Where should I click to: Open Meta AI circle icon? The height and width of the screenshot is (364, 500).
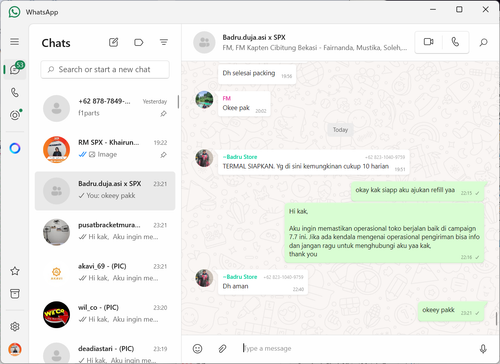pos(15,148)
